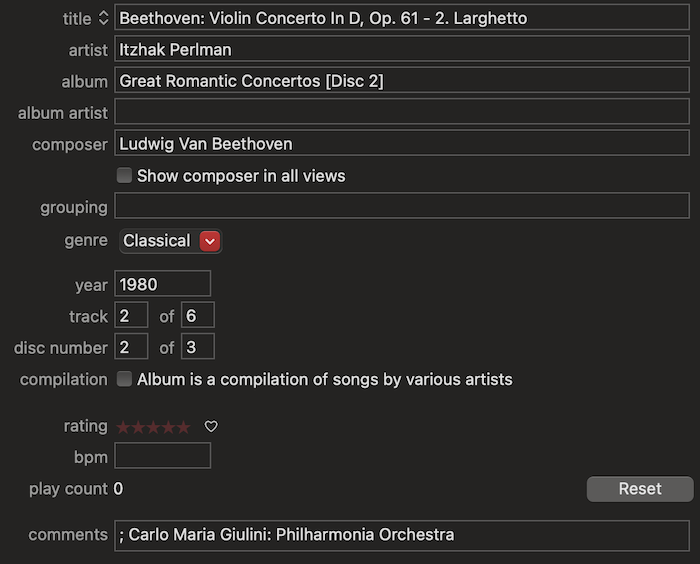Focus the artist field Itzhak Perlman
Screen dimensions: 700x564
[x=401, y=49]
